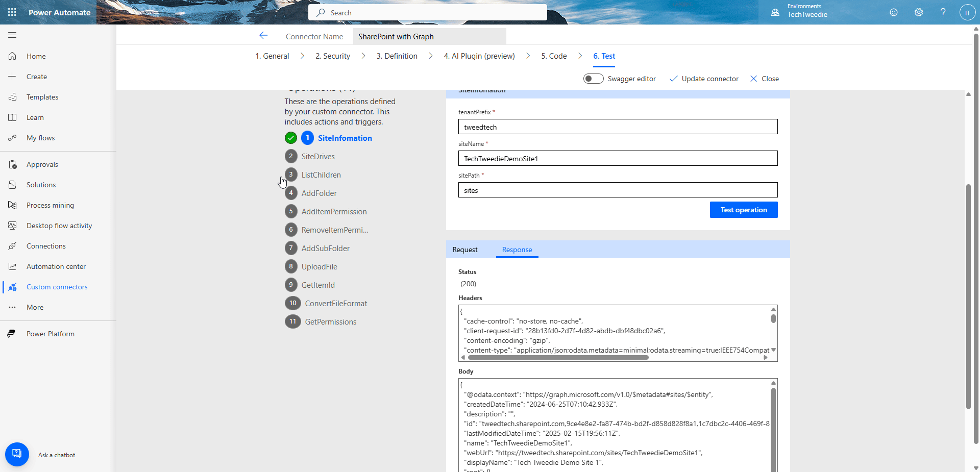Screen dimensions: 980x472
Task: Select the Process mining icon
Action: [x=12, y=205]
